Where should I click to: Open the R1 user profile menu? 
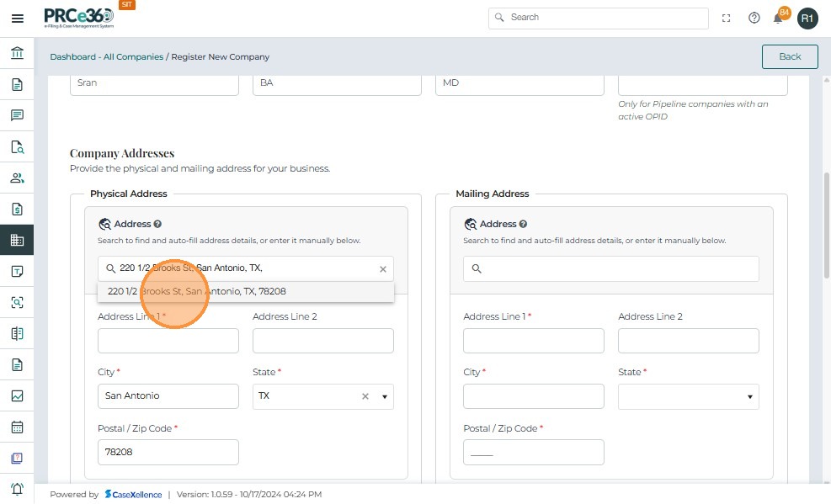tap(807, 18)
